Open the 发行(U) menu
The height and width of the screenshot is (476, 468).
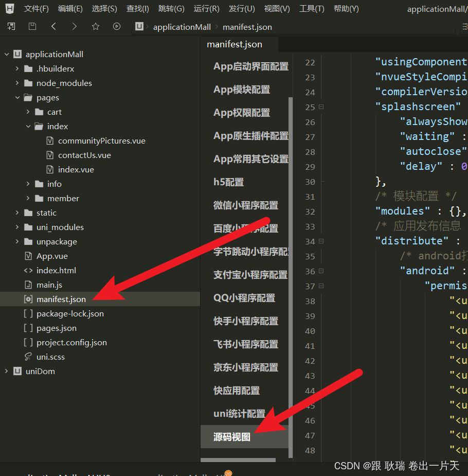pos(241,9)
